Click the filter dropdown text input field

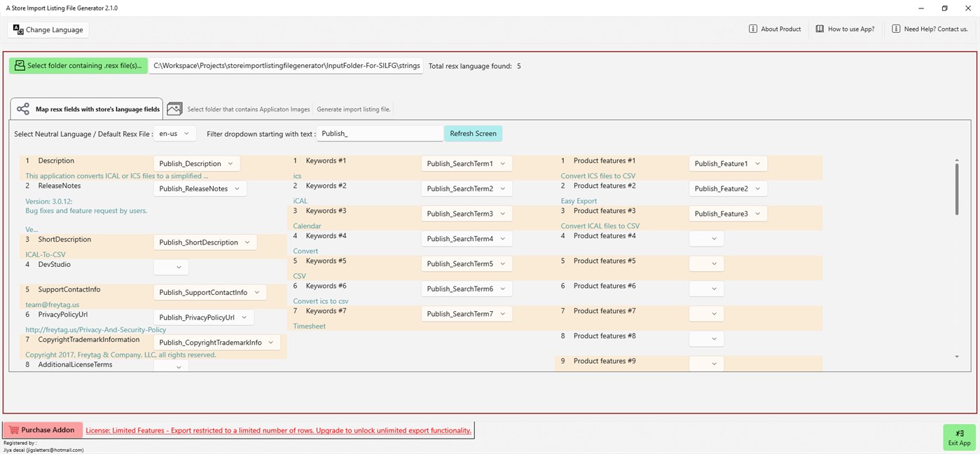pyautogui.click(x=380, y=134)
